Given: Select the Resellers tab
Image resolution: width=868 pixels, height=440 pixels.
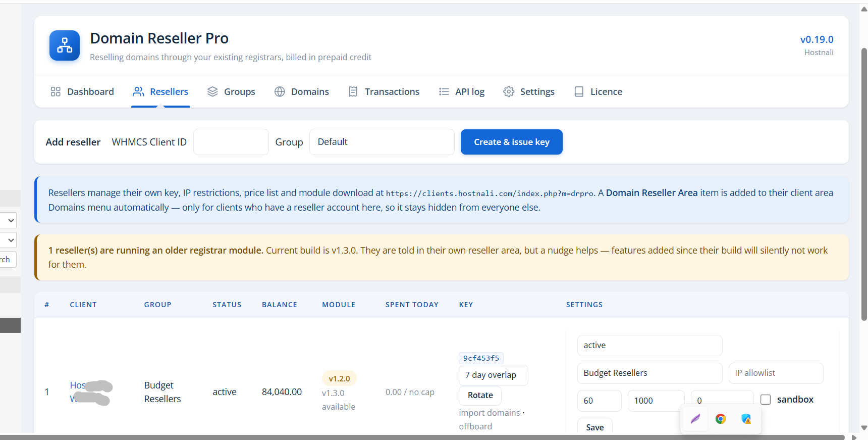Looking at the screenshot, I should [x=160, y=91].
